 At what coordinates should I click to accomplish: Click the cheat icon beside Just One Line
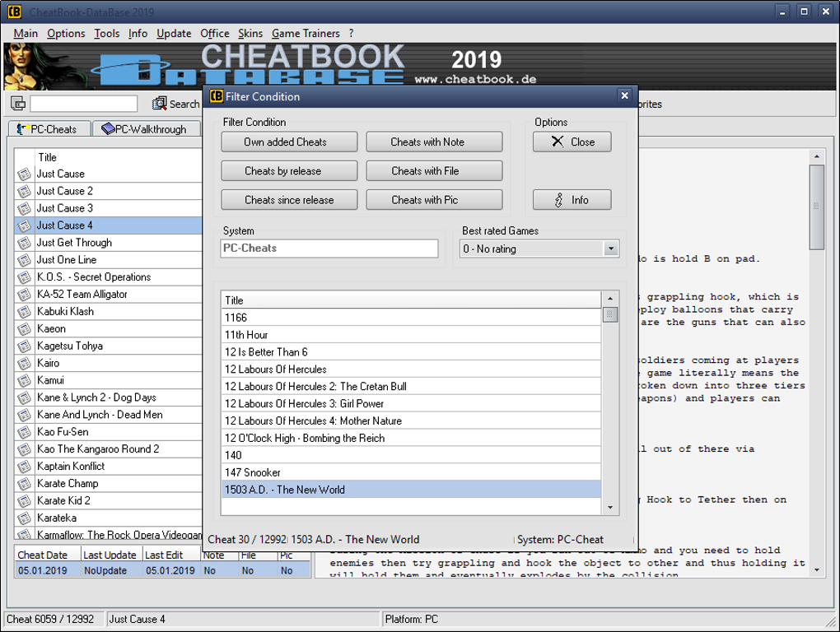coord(24,260)
